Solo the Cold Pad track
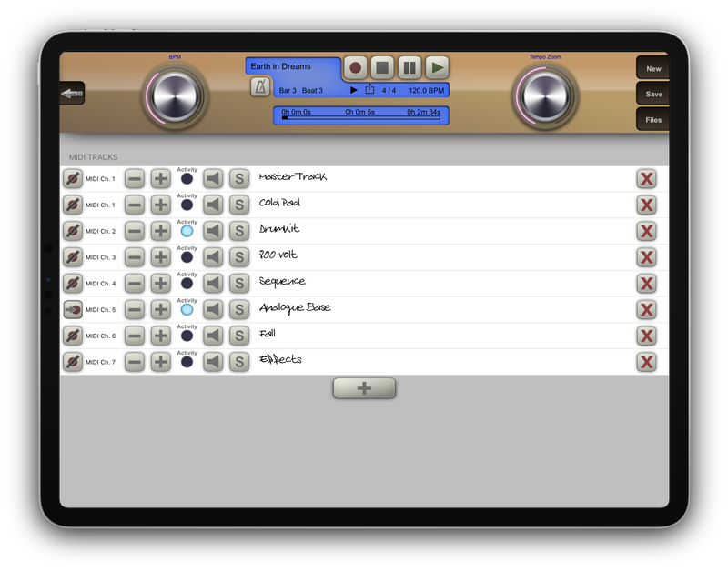Image resolution: width=728 pixels, height=571 pixels. 239,205
